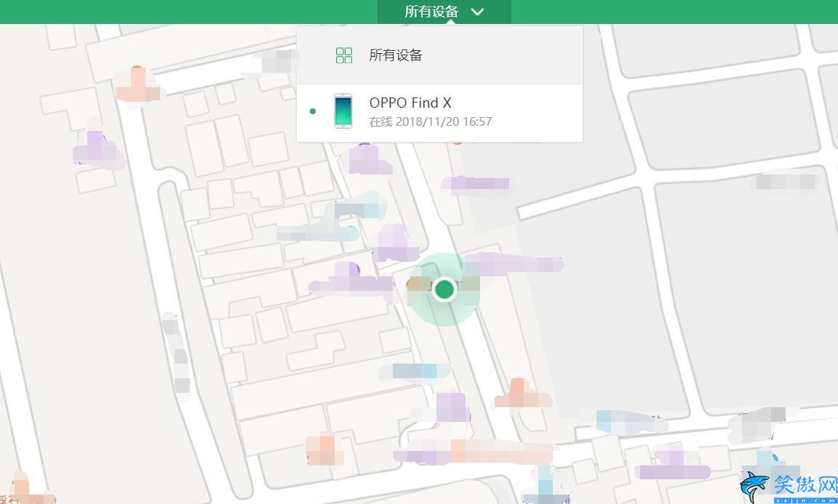
Task: Click the OPPO Find X phone thumbnail
Action: pyautogui.click(x=343, y=111)
